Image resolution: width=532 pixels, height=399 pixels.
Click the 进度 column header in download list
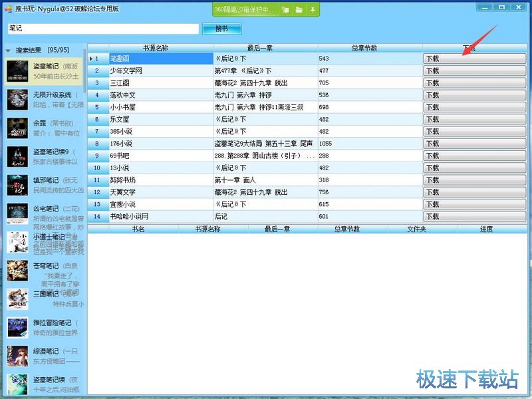(x=486, y=229)
